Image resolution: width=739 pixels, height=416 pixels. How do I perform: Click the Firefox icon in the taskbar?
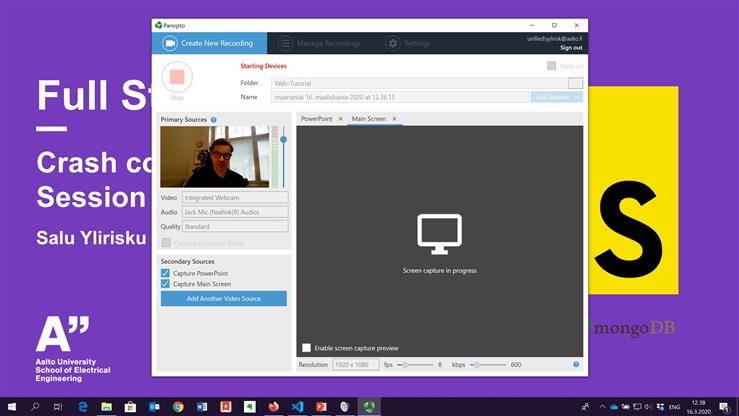coord(274,407)
